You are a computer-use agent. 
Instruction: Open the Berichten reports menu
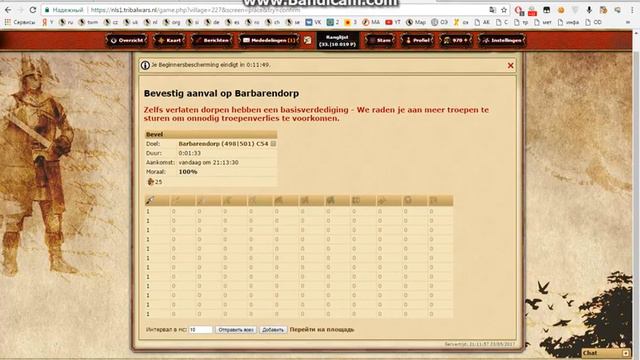(x=211, y=40)
